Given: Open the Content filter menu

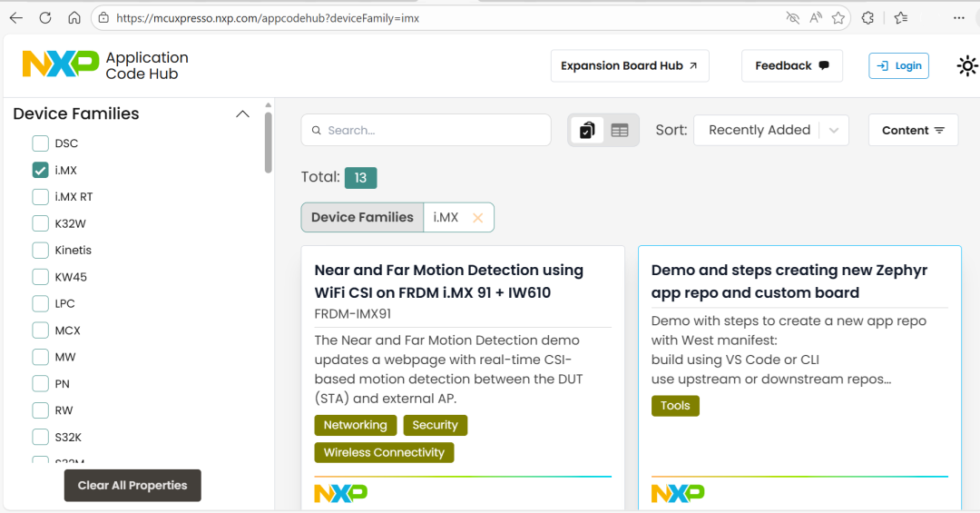Looking at the screenshot, I should pyautogui.click(x=913, y=130).
